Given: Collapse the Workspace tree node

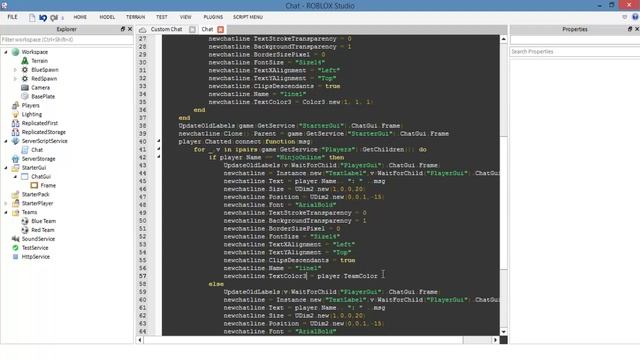Looking at the screenshot, I should [6, 52].
